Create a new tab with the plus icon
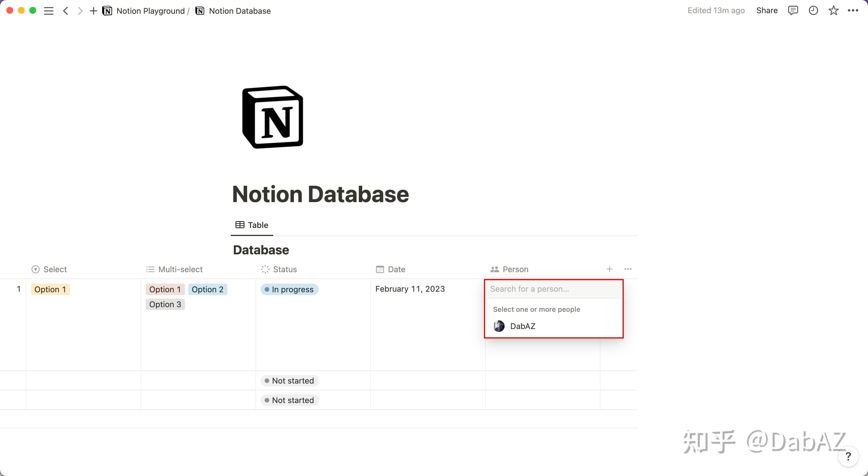This screenshot has height=476, width=868. [x=93, y=10]
